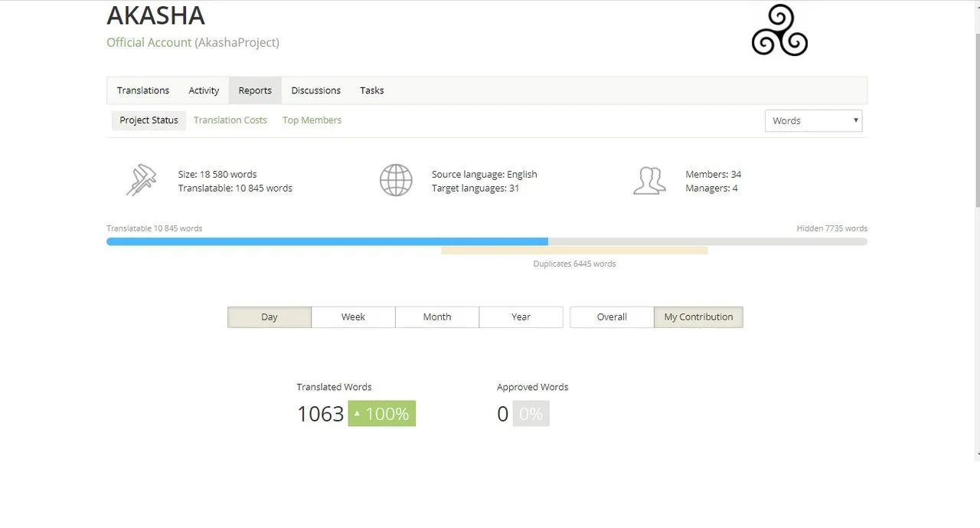This screenshot has height=528, width=980.
Task: Click the grey hidden words bar segment
Action: [707, 241]
